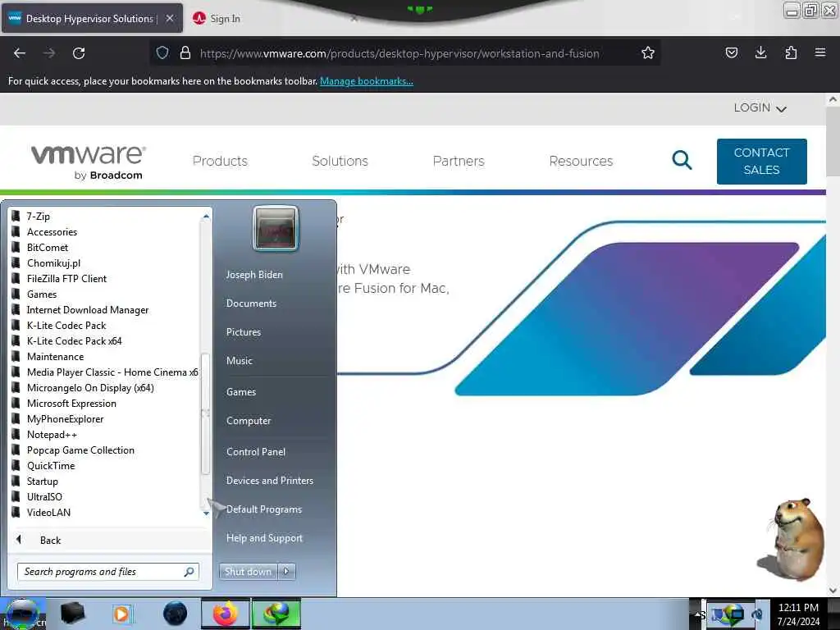Open Devices and Printers
Image resolution: width=840 pixels, height=630 pixels.
coord(269,481)
